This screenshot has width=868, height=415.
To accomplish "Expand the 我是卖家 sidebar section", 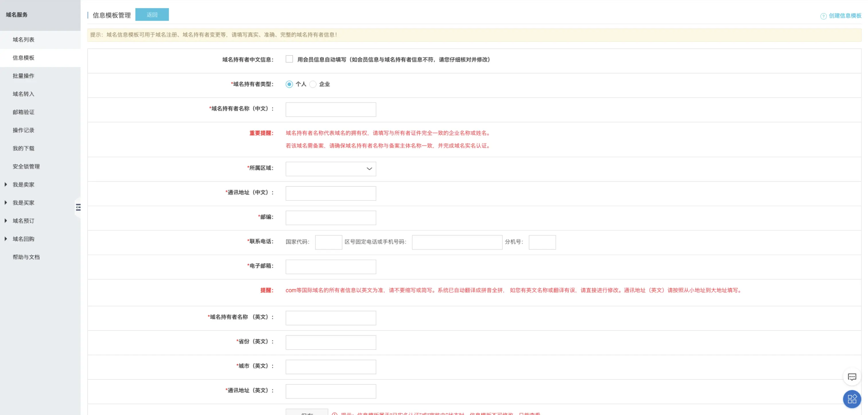I will point(23,184).
